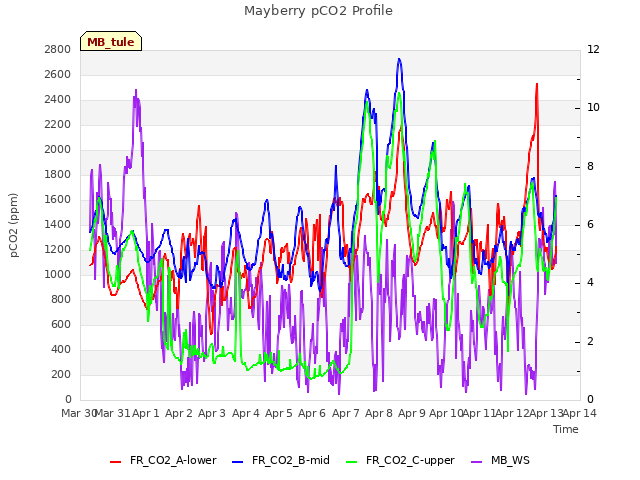Click the 600 y-axis tick label
This screenshot has width=640, height=480.
pyautogui.click(x=61, y=324)
